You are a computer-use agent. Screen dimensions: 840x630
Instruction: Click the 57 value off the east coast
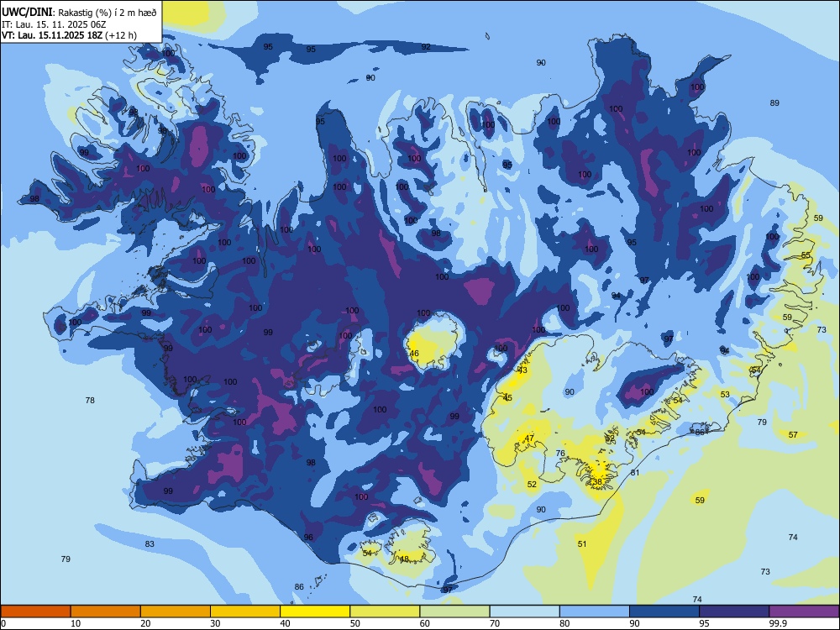(794, 434)
